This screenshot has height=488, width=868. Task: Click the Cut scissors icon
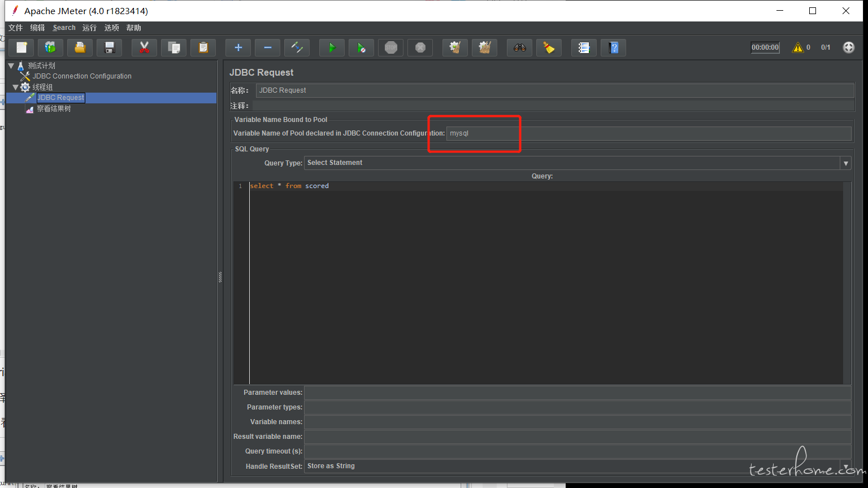coord(145,47)
